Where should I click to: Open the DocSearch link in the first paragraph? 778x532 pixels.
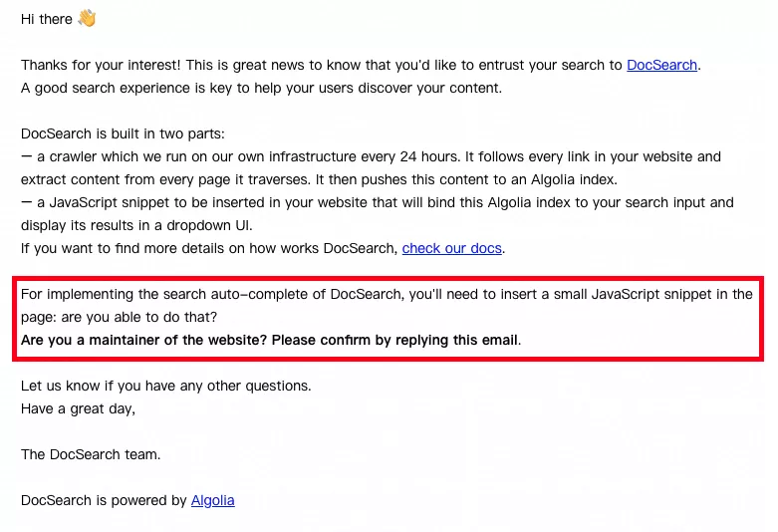[661, 65]
